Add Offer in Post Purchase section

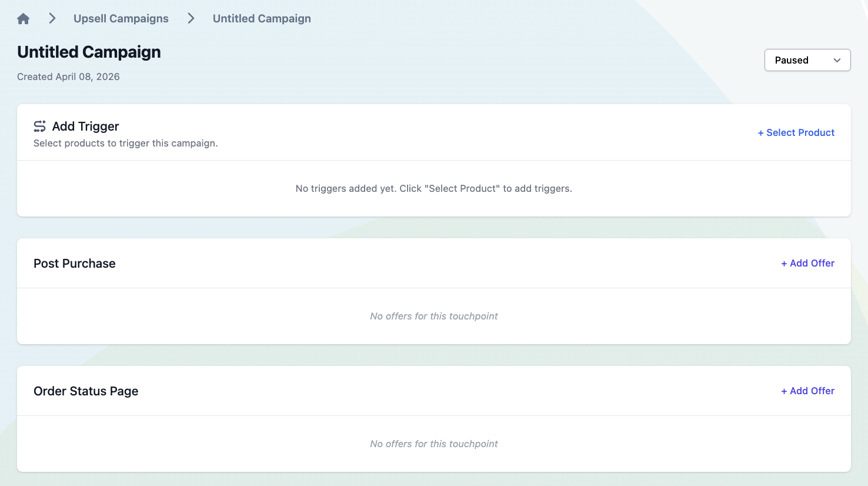point(808,263)
